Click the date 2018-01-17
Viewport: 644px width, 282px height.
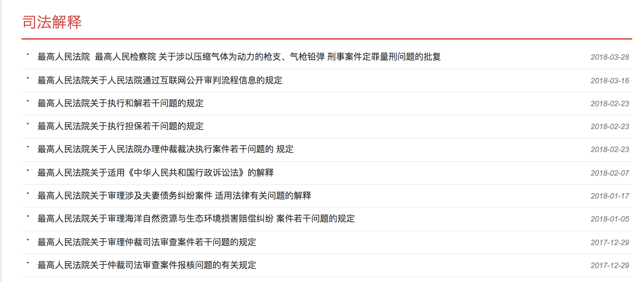[610, 196]
